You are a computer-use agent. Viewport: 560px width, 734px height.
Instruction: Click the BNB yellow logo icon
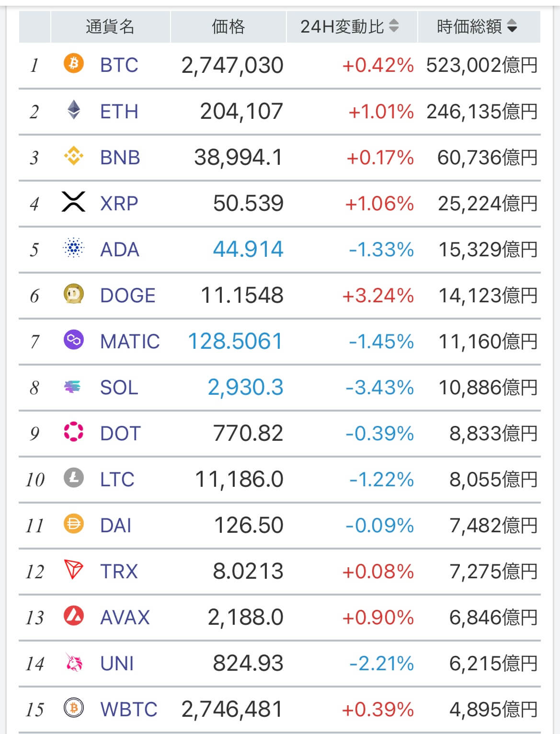click(x=73, y=156)
